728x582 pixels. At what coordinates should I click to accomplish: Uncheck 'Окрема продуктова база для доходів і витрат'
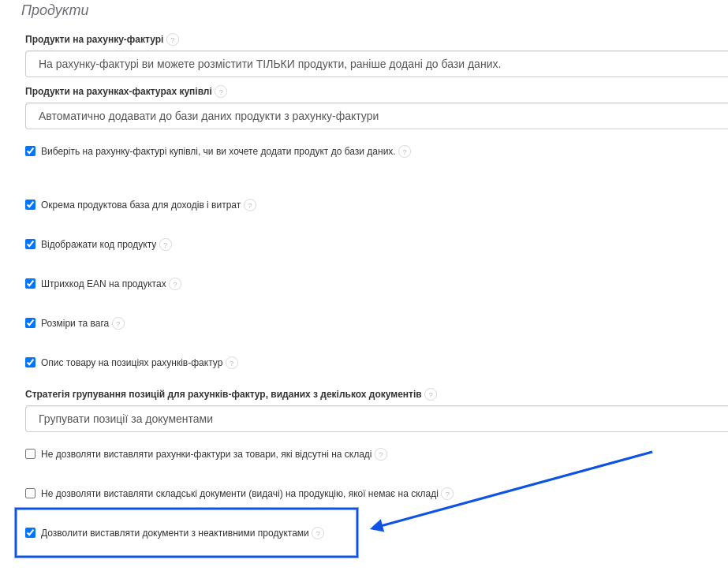(31, 205)
